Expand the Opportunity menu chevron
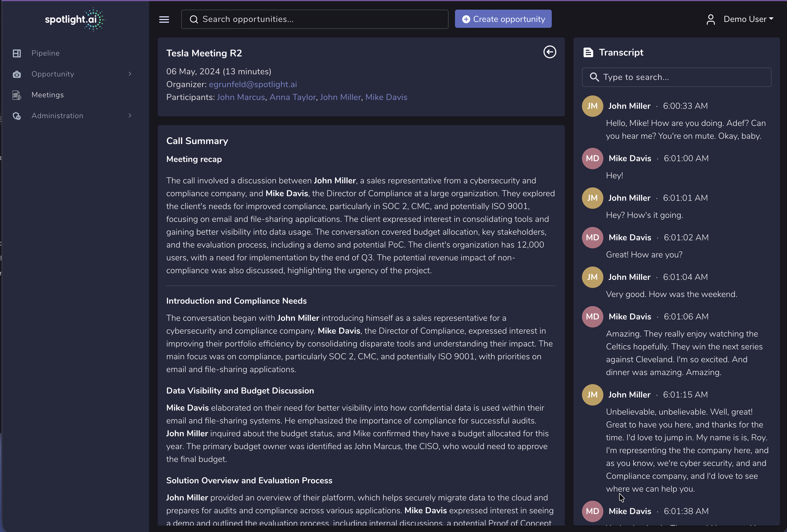Viewport: 787px width, 532px height. coord(130,74)
